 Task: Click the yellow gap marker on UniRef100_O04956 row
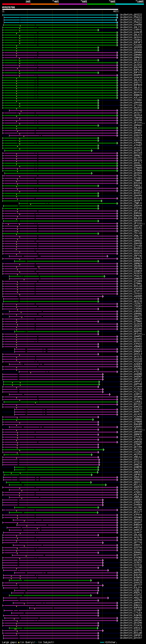(x=20, y=26)
